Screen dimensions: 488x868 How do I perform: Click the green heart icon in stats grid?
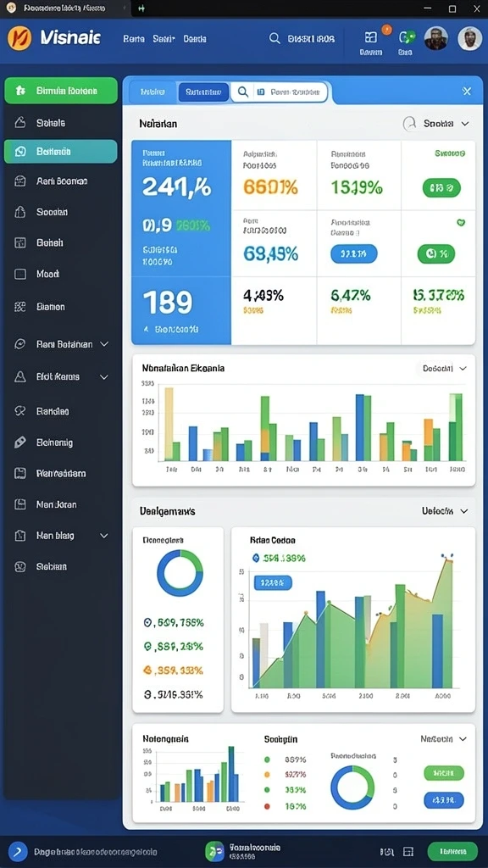point(461,223)
